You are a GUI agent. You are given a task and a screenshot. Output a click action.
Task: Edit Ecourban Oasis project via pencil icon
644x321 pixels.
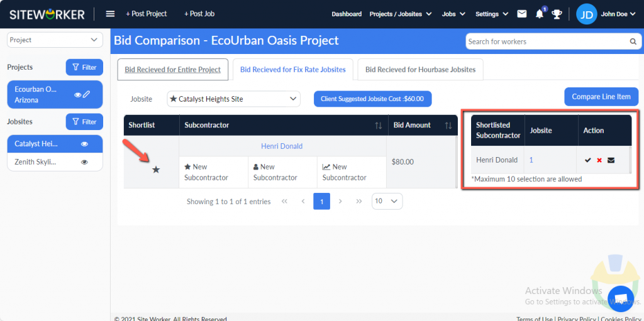click(86, 94)
